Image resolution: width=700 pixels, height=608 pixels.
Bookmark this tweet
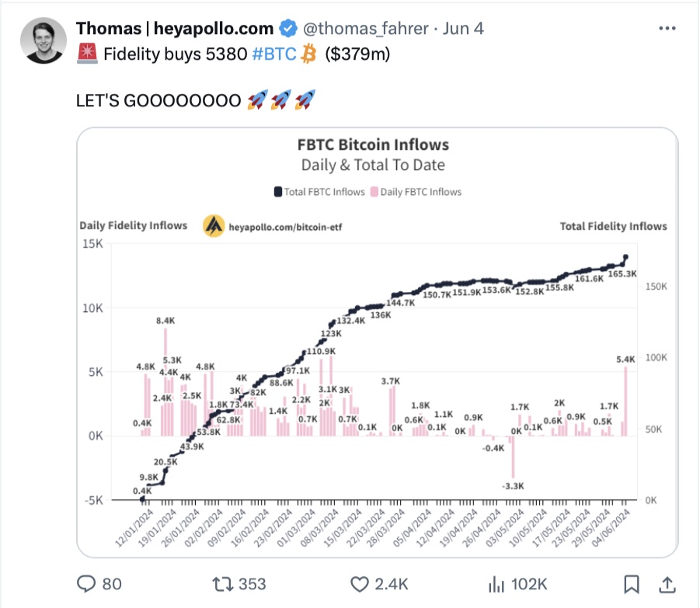point(632,584)
